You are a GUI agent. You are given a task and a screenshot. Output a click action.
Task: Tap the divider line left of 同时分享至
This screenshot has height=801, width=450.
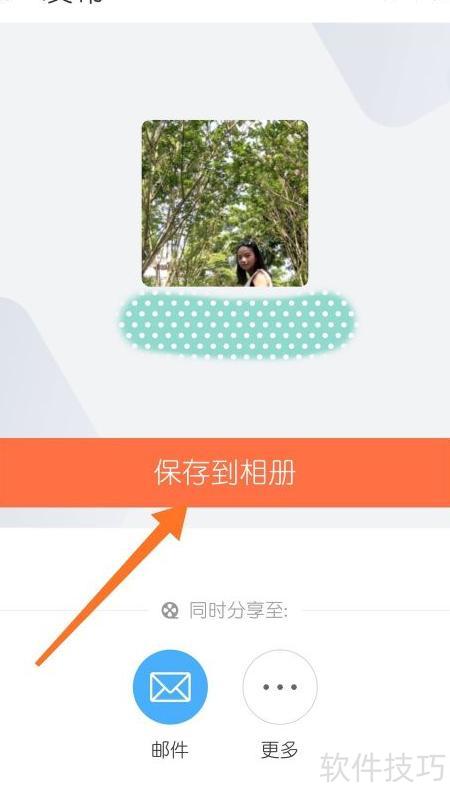pos(74,610)
